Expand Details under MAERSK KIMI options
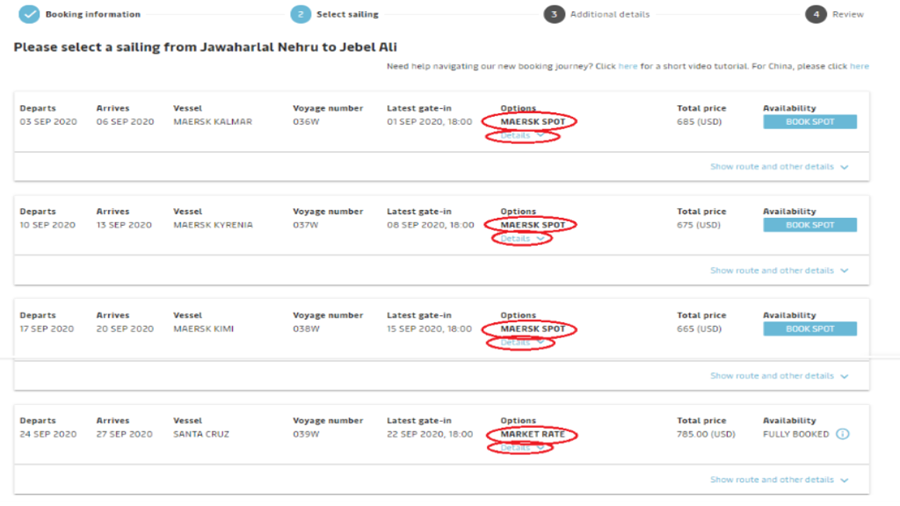This screenshot has width=900, height=506. click(522, 342)
